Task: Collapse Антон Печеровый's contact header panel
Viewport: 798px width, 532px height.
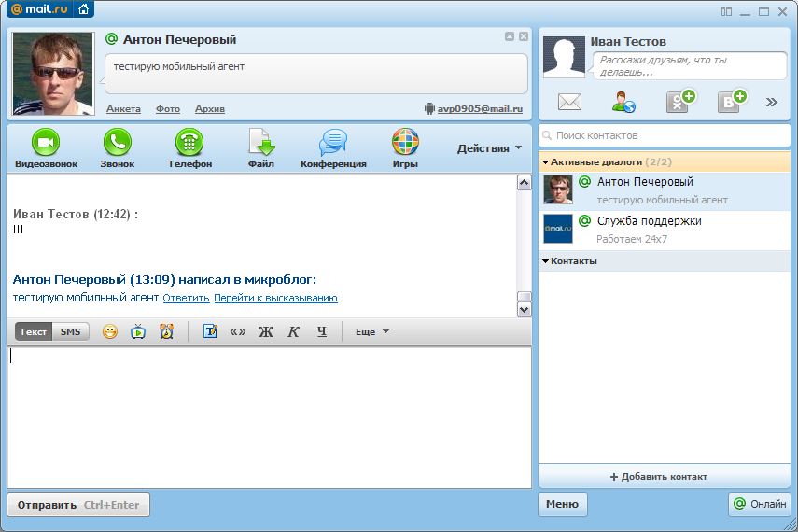Action: click(510, 36)
